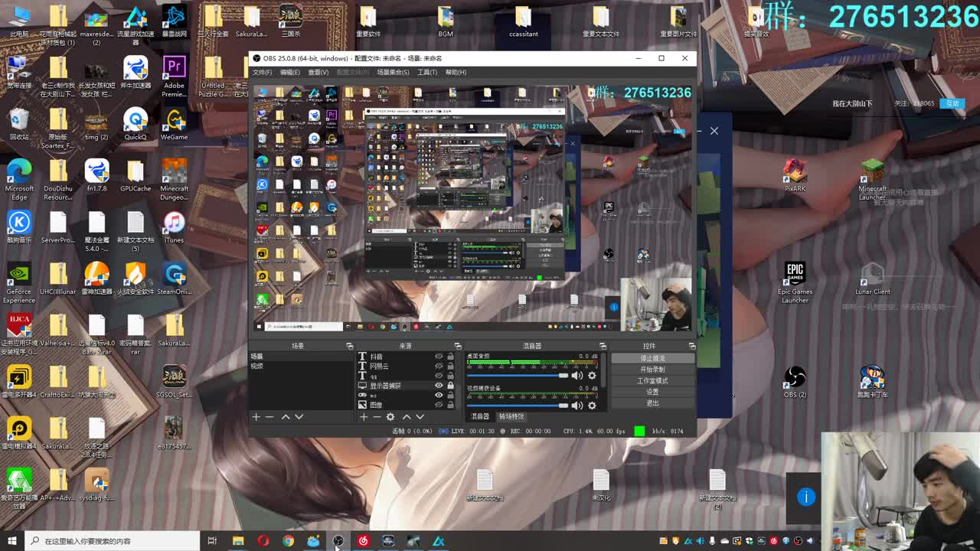Screen dimensions: 980x551
Task: Switch to the 转场特效 tab
Action: click(x=511, y=416)
